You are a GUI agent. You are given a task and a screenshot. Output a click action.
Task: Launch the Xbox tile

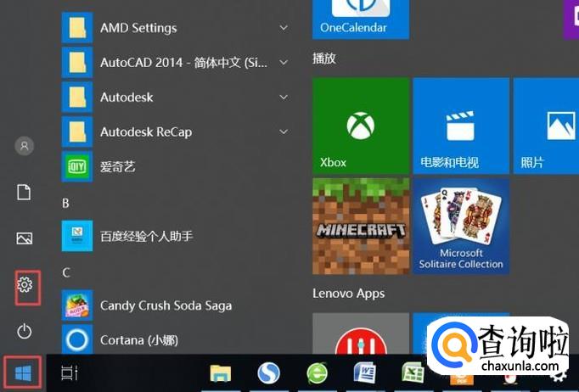tap(360, 126)
